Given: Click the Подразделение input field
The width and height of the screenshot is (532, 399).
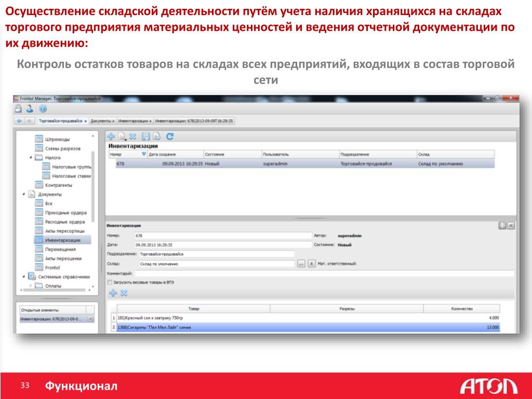Looking at the screenshot, I should click(x=217, y=254).
